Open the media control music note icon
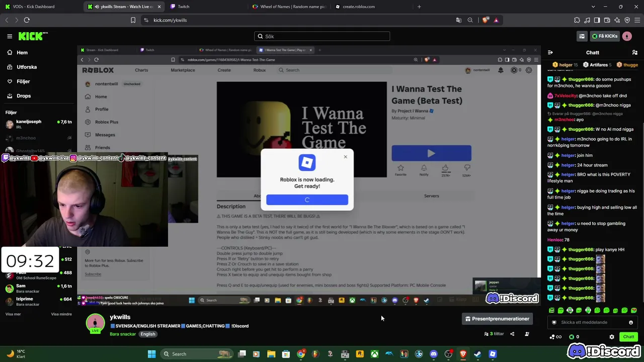Screen dimensions: 644x362 (x=587, y=20)
